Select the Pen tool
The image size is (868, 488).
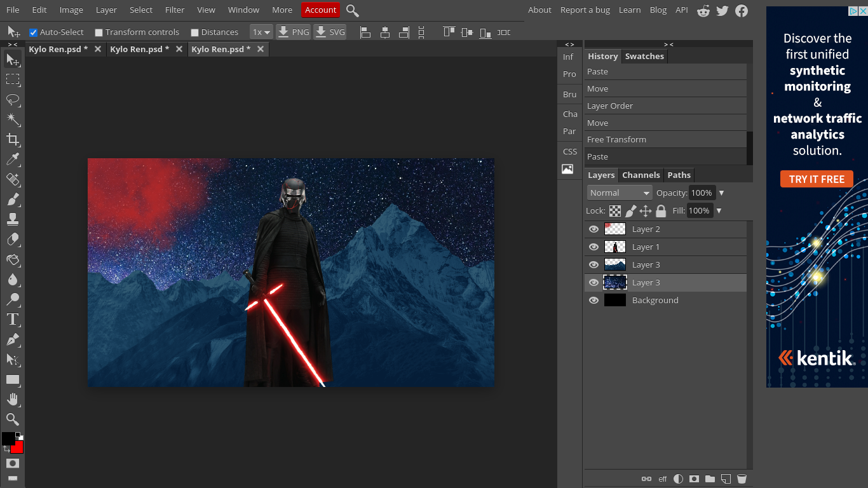13,339
